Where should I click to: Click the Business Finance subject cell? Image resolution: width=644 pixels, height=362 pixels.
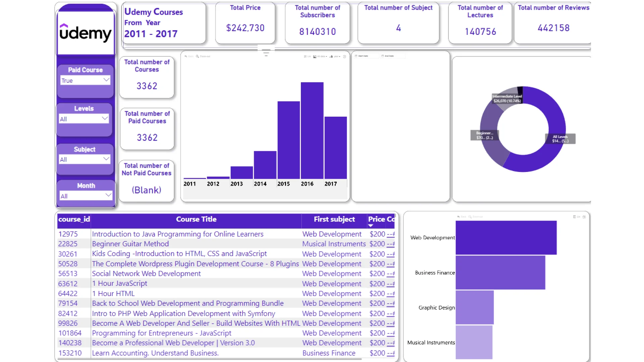(329, 353)
